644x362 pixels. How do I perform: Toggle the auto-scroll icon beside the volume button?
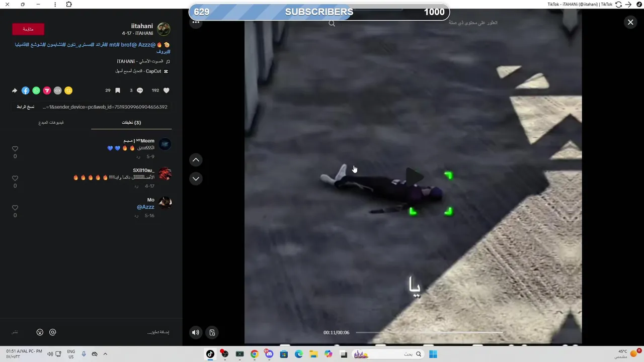[212, 332]
